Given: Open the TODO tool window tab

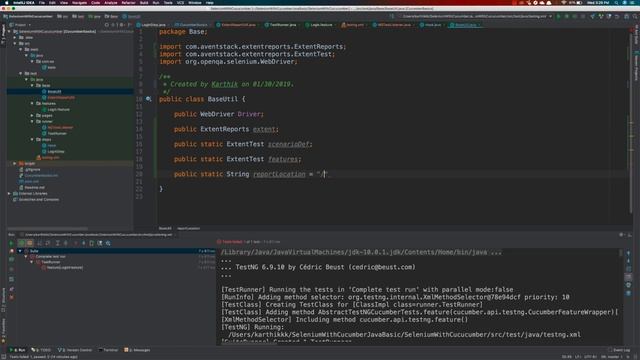Looking at the screenshot, I should point(41,350).
